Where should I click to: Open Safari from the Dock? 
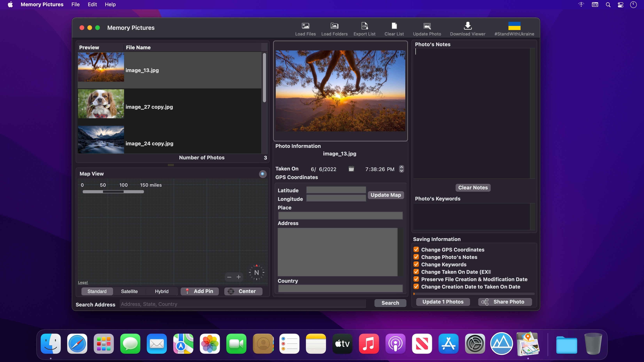click(77, 344)
